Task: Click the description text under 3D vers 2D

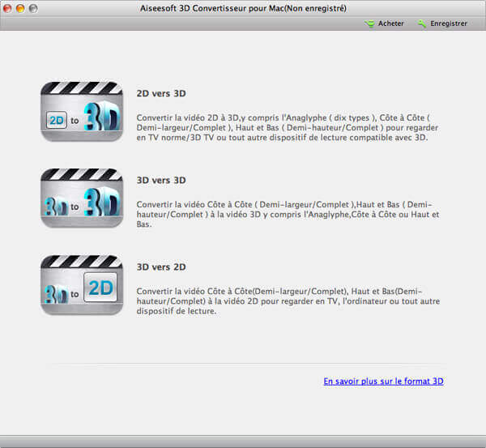Action: (x=288, y=301)
